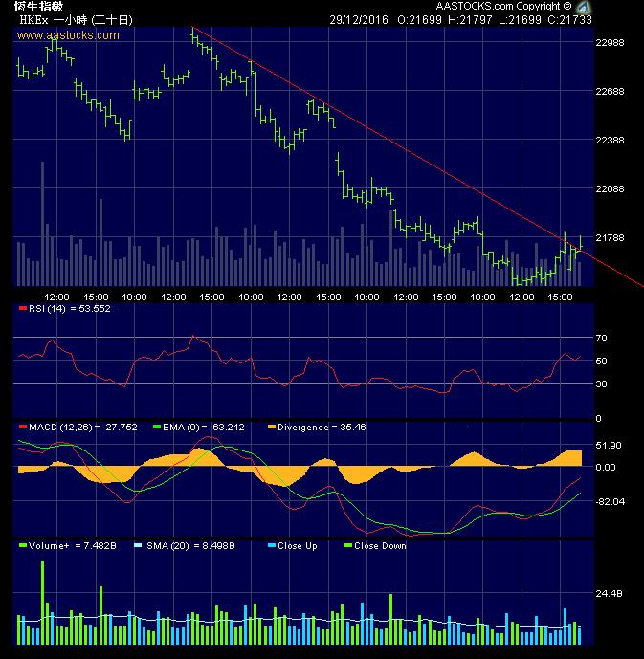The width and height of the screenshot is (644, 659).
Task: Click the RSI 30 level label
Action: point(602,384)
